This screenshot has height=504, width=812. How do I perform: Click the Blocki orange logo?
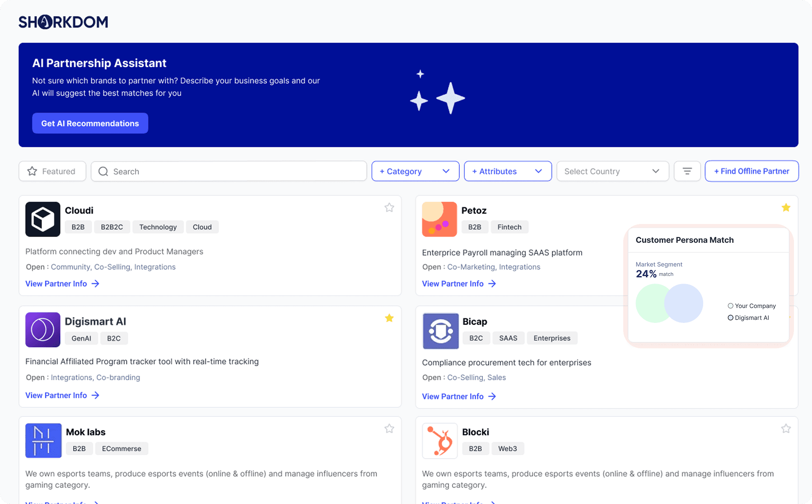[439, 440]
